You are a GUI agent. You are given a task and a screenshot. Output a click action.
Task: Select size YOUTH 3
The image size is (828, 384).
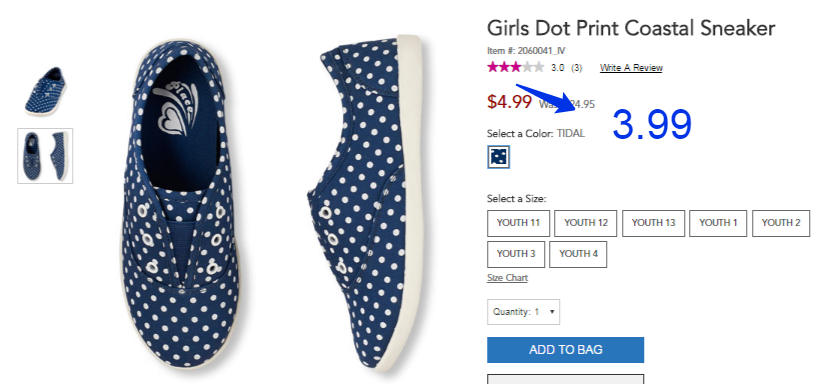pyautogui.click(x=515, y=254)
